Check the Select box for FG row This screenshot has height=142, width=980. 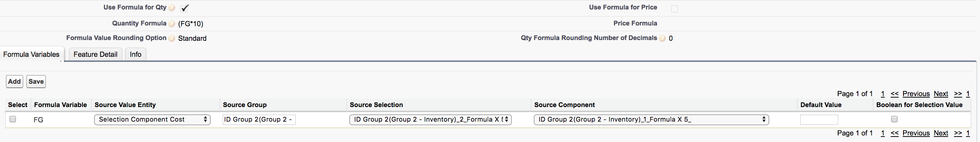[12, 119]
